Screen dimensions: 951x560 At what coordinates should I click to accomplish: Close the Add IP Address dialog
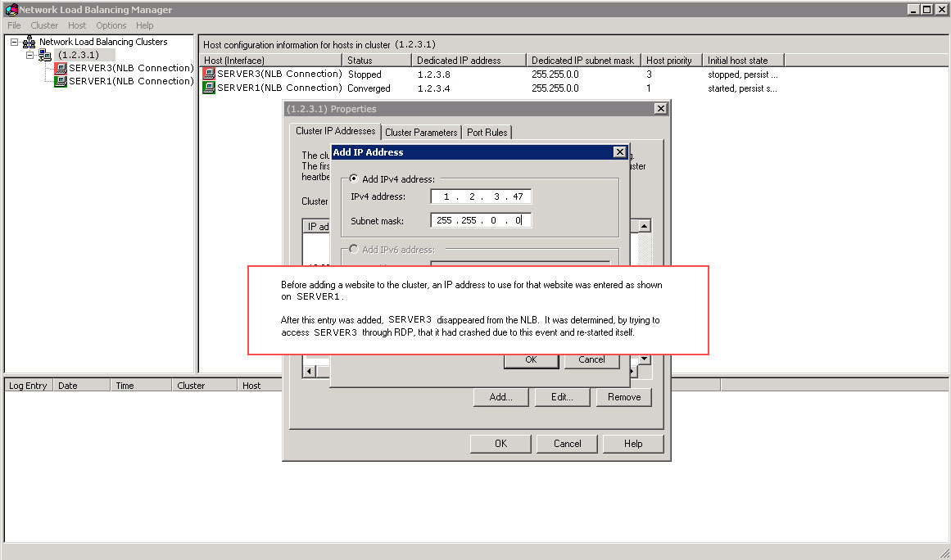point(619,152)
